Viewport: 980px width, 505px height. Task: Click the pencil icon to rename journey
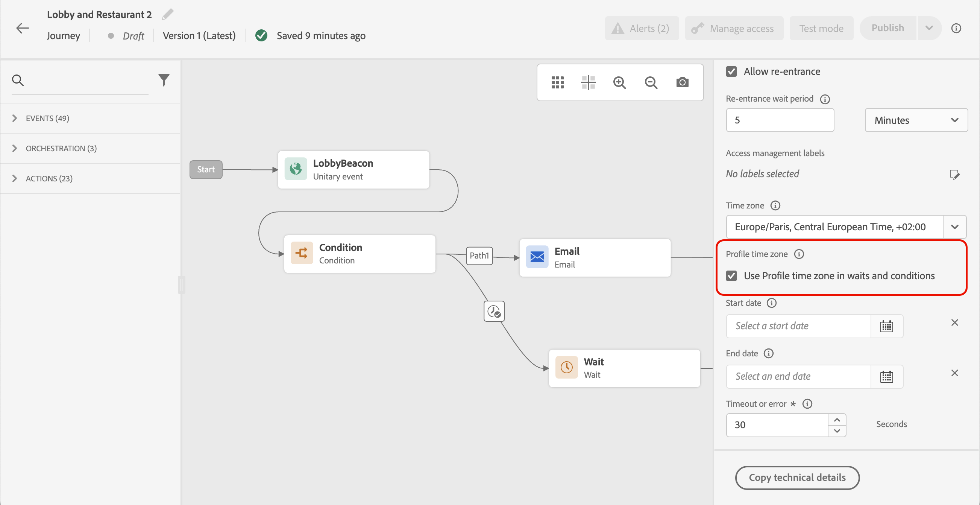point(167,14)
